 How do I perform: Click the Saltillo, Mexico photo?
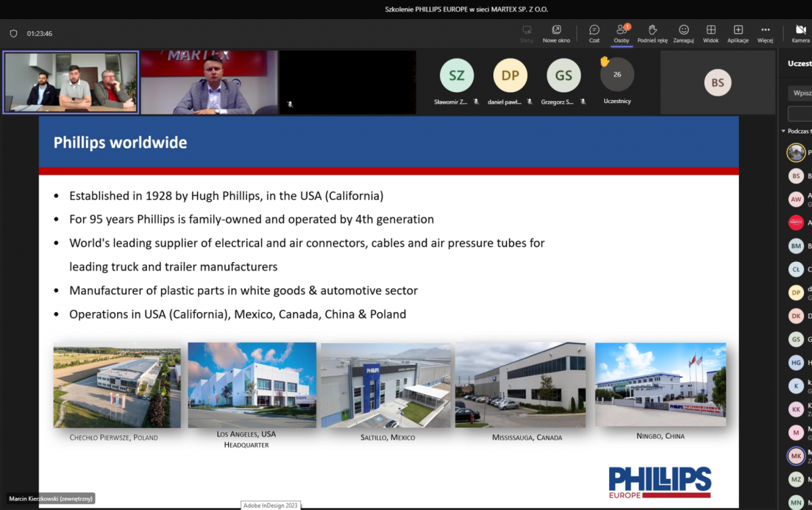[386, 385]
